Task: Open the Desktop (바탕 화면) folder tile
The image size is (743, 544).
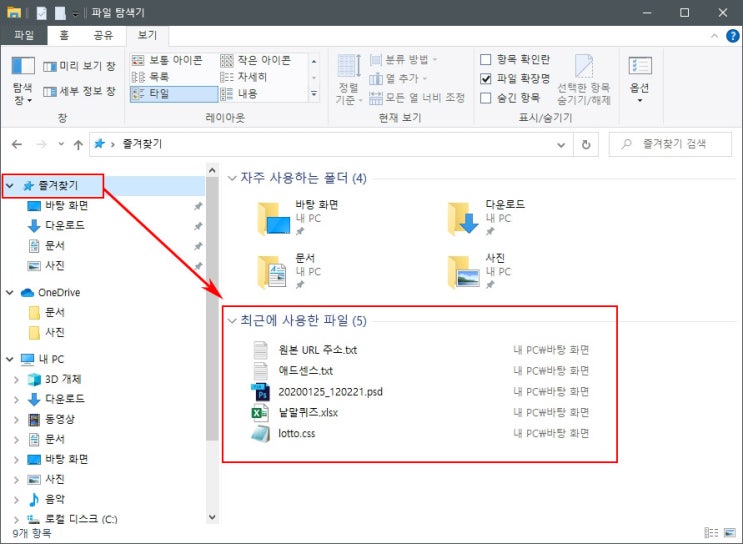Action: [299, 218]
